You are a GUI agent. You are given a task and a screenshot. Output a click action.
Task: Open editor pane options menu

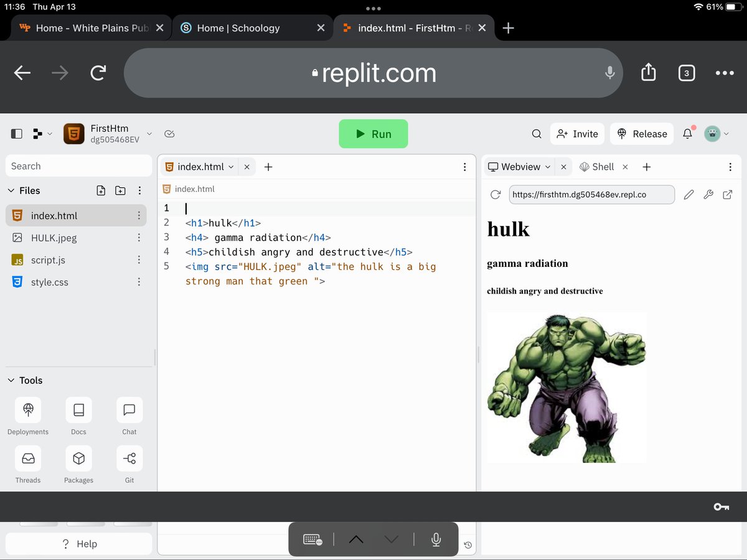pos(464,167)
